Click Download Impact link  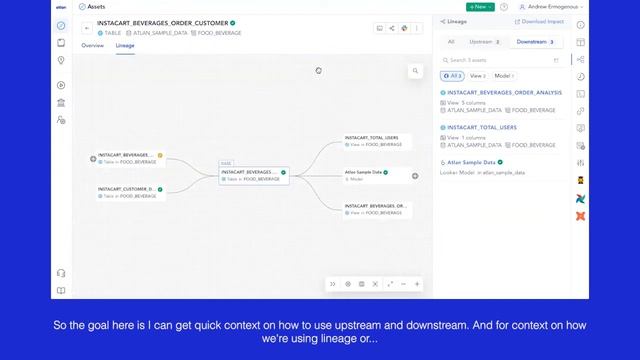pyautogui.click(x=539, y=22)
